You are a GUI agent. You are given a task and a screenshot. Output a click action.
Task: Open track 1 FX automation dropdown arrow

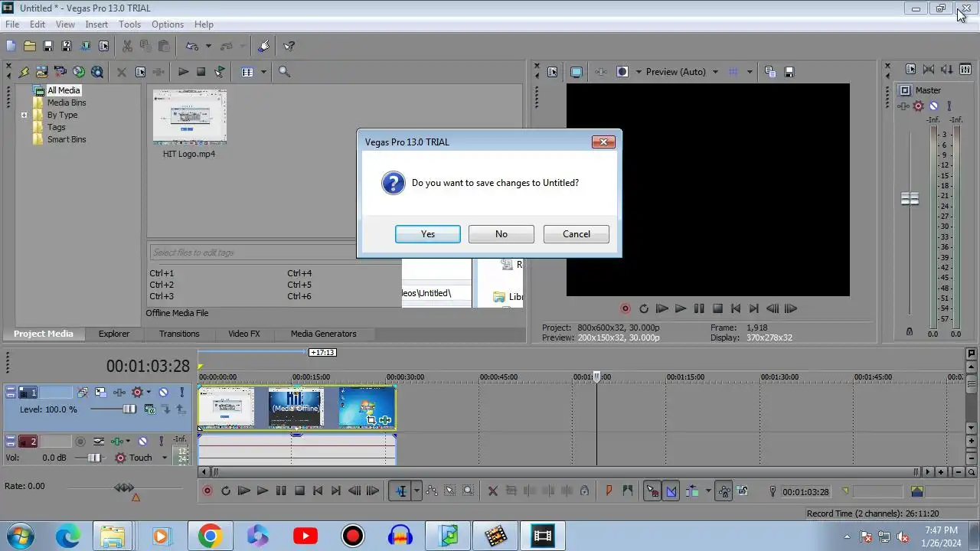tap(149, 392)
